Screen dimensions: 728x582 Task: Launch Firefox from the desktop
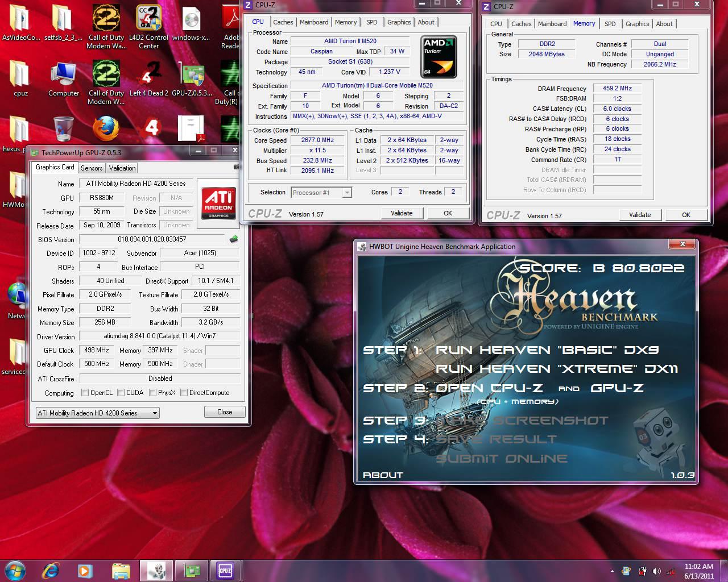pyautogui.click(x=106, y=128)
